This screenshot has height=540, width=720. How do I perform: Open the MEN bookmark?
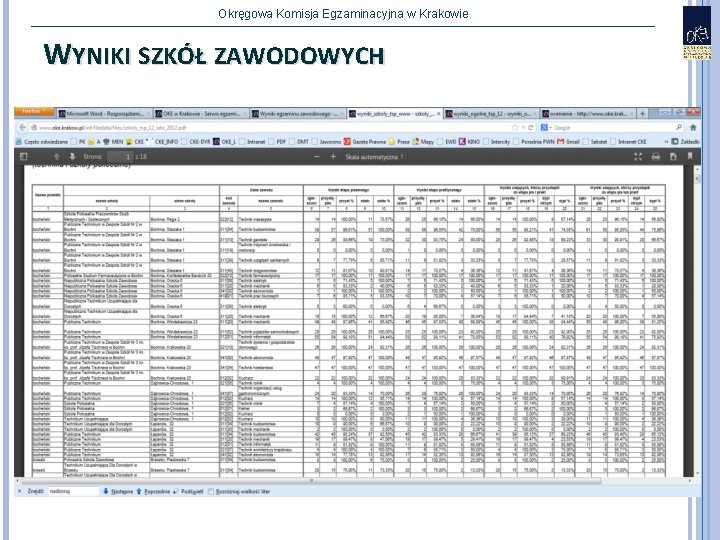(x=113, y=142)
